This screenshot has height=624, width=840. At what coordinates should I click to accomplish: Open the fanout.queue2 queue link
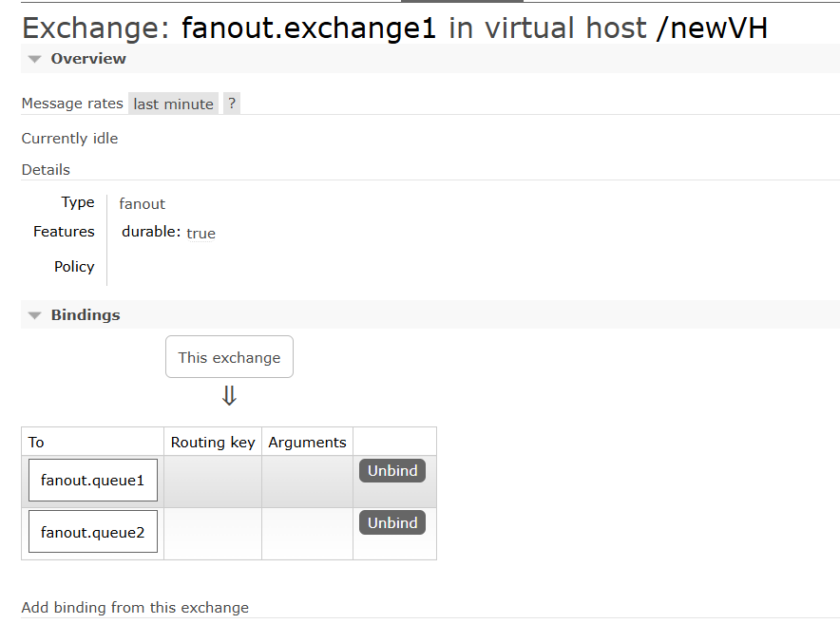[92, 532]
